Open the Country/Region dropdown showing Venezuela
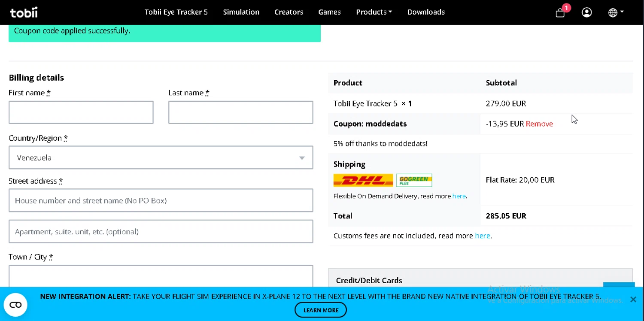The height and width of the screenshot is (321, 644). pos(161,157)
